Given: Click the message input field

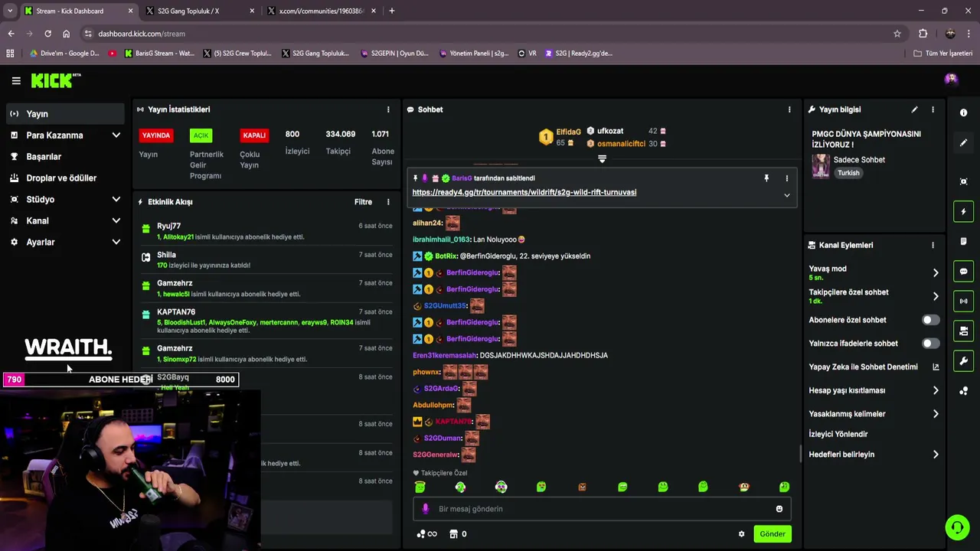Looking at the screenshot, I should point(602,509).
